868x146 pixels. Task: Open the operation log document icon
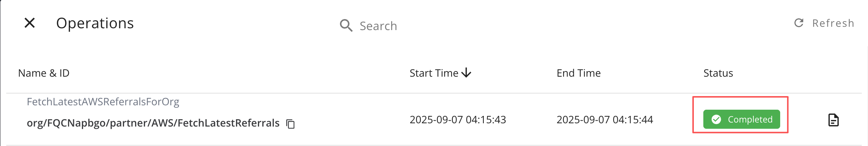point(834,120)
